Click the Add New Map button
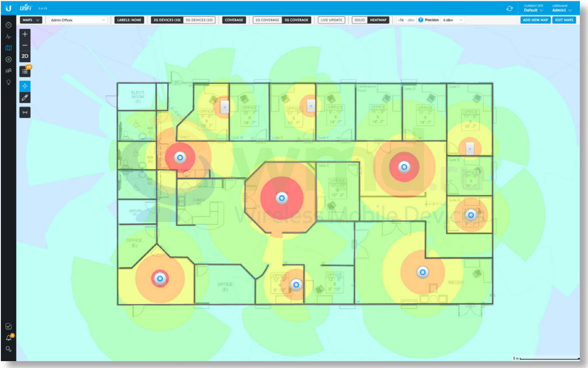 [x=535, y=20]
